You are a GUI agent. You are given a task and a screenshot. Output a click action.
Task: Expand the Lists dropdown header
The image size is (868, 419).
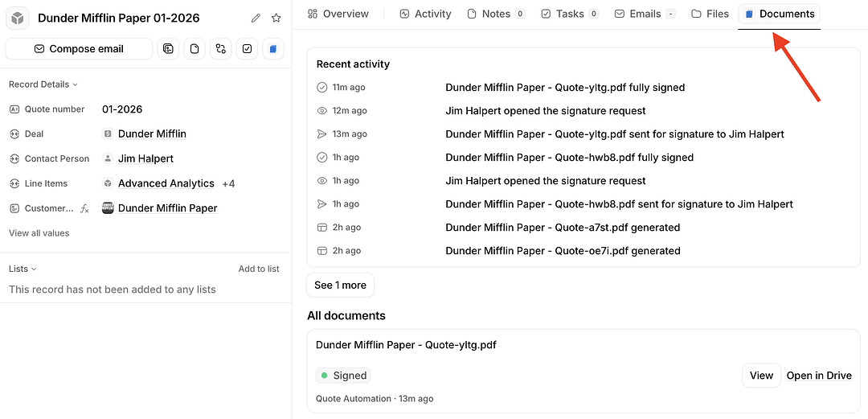point(23,269)
